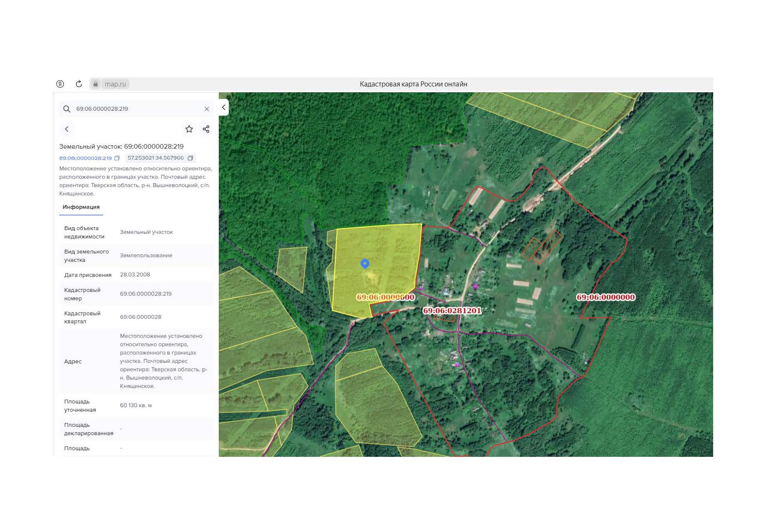Click the Кадастровый номер value 69:06:0000028:219
This screenshot has width=757, height=532.
tap(146, 294)
